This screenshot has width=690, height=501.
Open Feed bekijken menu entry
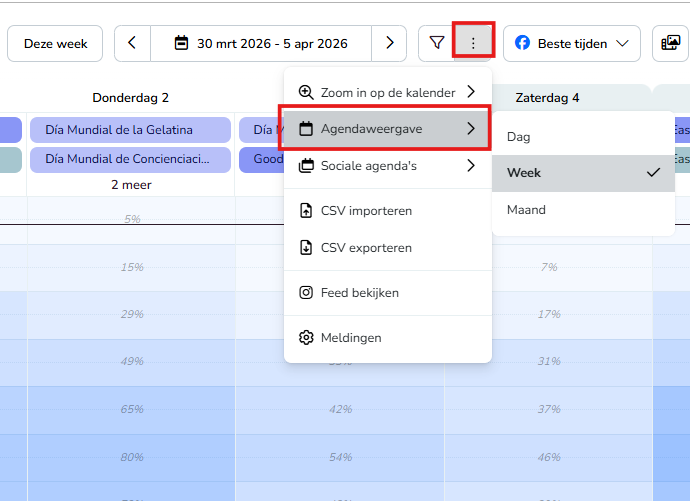coord(388,293)
